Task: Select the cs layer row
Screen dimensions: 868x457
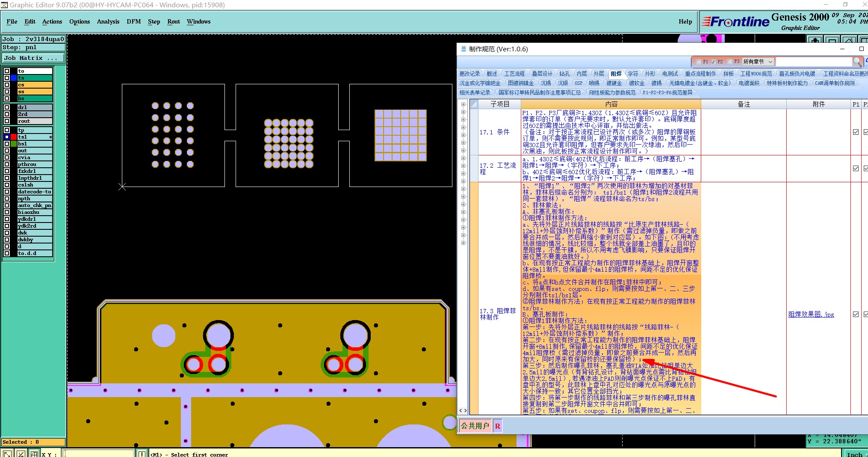Action: point(35,85)
